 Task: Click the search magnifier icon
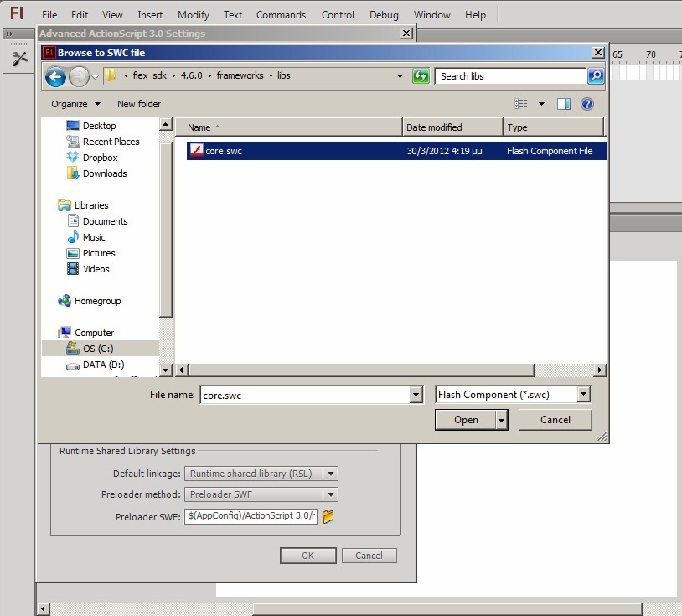(x=596, y=76)
